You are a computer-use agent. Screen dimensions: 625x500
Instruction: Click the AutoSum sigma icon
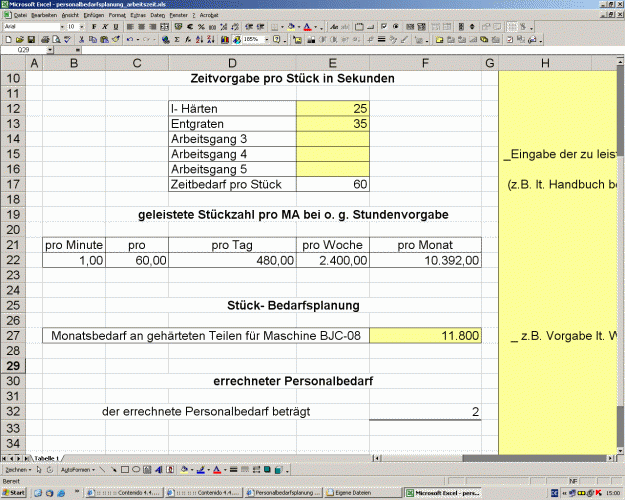click(x=177, y=39)
